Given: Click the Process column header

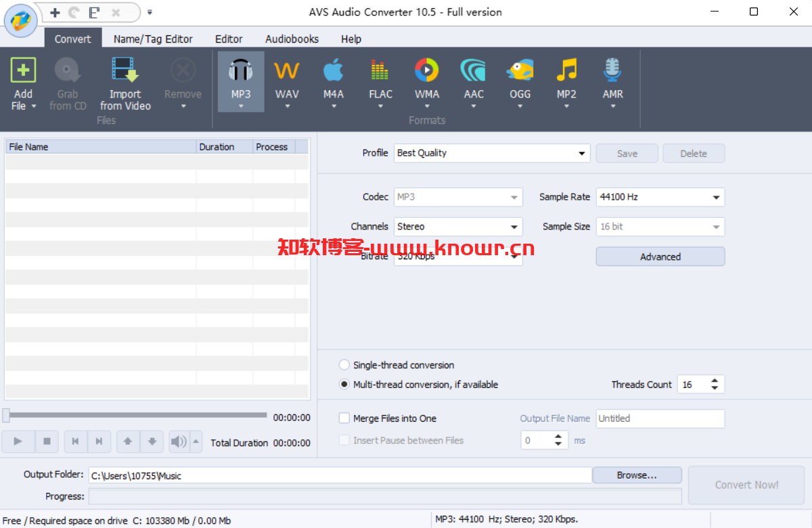Looking at the screenshot, I should 274,147.
